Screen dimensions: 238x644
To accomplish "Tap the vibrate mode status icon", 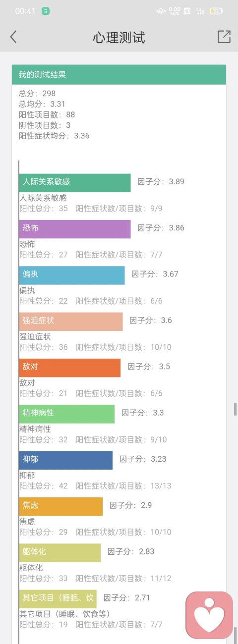I will click(x=161, y=11).
